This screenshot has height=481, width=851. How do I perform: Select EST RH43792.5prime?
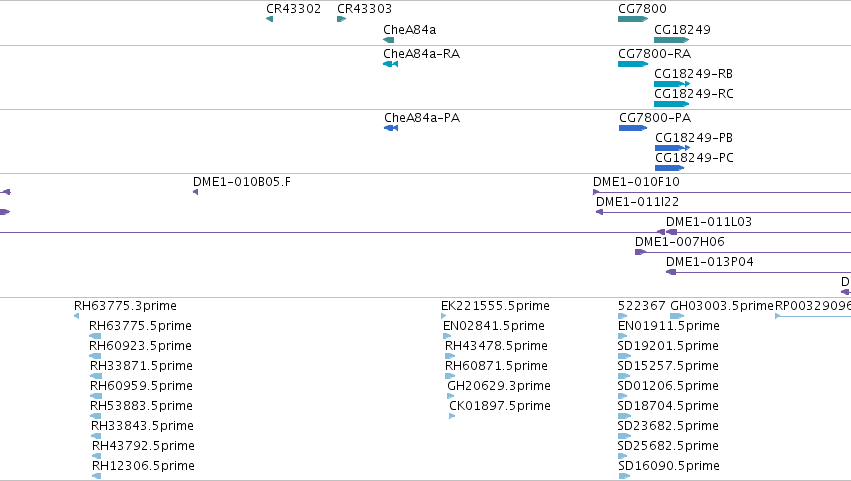click(x=143, y=446)
